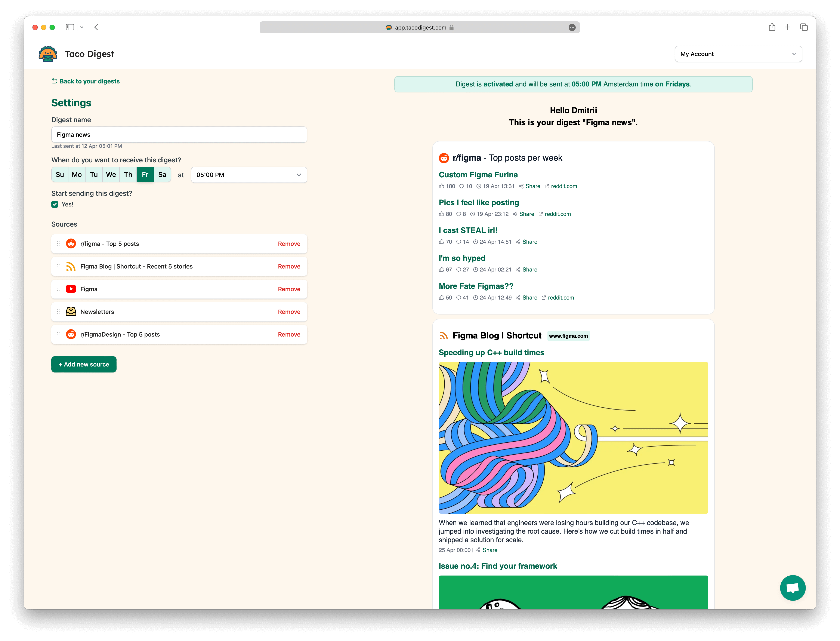Click Newsletters inbox icon
This screenshot has height=641, width=840.
tap(71, 311)
